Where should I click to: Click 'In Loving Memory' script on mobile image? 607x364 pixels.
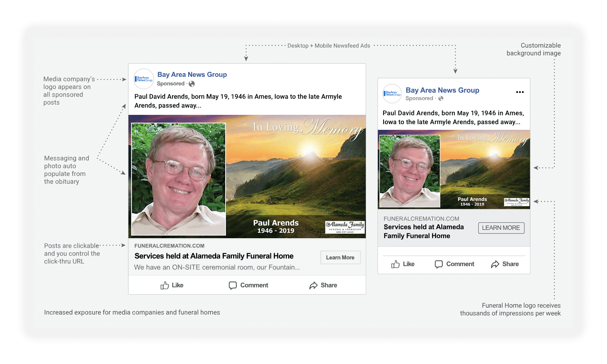pos(492,138)
